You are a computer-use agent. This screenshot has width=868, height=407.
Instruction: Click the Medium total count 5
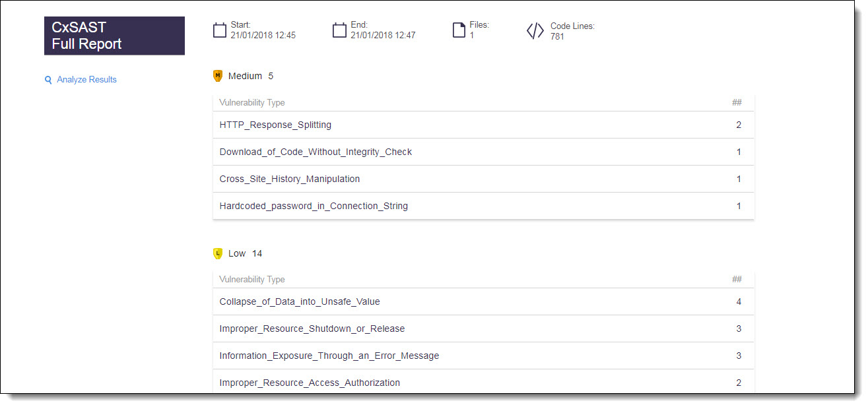coord(271,76)
